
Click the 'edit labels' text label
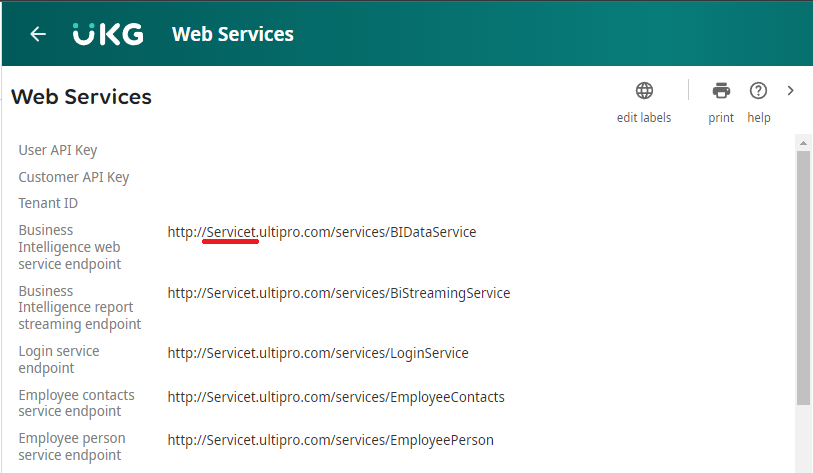[644, 118]
